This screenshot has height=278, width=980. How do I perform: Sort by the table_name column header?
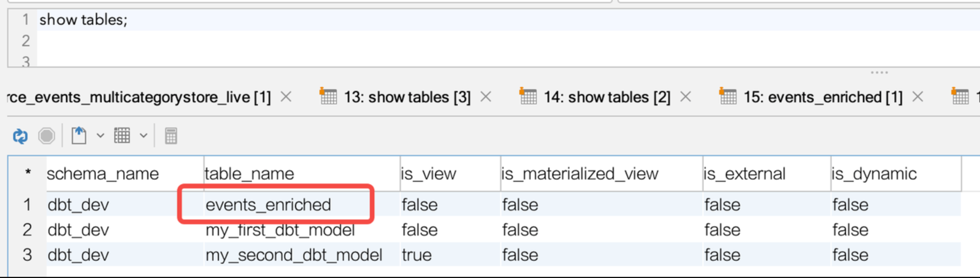[249, 174]
